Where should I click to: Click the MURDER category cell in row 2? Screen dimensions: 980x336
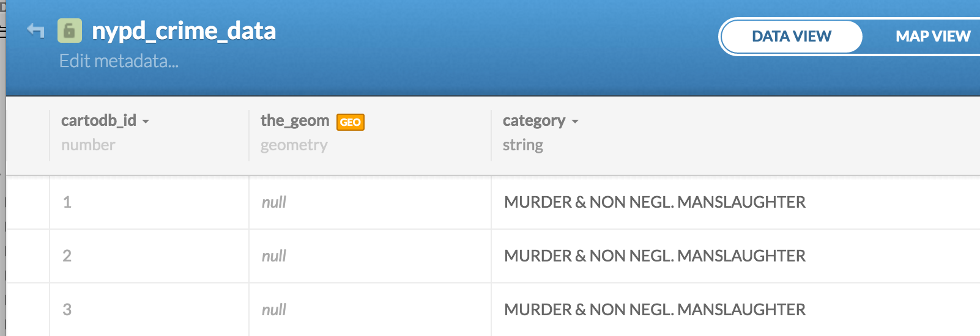click(x=736, y=256)
